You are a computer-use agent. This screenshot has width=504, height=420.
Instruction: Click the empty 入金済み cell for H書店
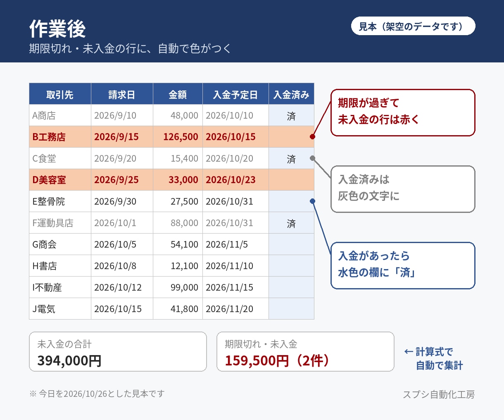tap(291, 266)
